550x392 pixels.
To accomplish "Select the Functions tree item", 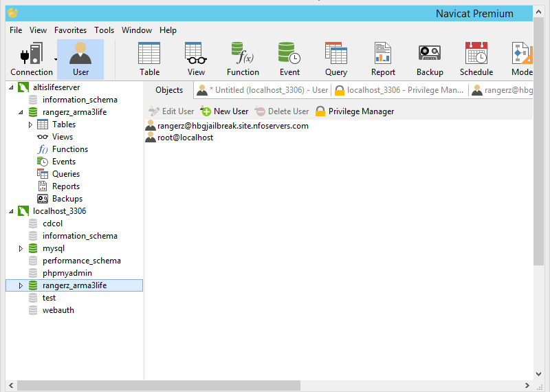I will 70,149.
